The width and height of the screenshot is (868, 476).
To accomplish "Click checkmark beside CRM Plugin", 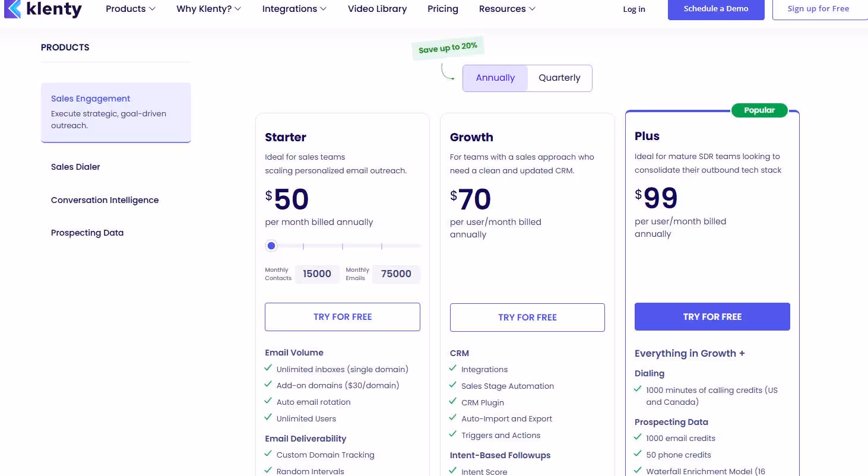I will coord(454,402).
